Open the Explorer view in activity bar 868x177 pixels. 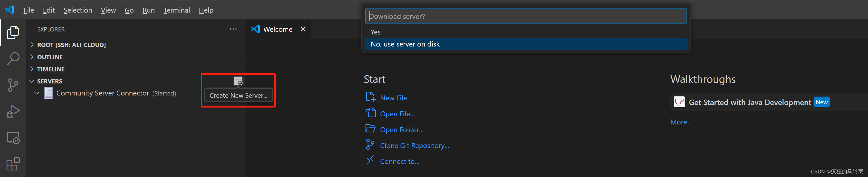click(x=13, y=32)
